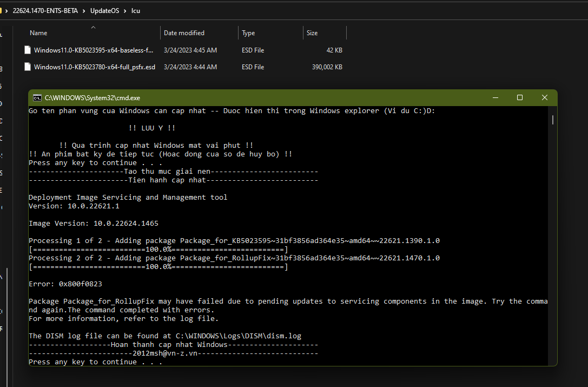Click the 42 KB size cell
This screenshot has width=588, height=387.
pos(334,50)
